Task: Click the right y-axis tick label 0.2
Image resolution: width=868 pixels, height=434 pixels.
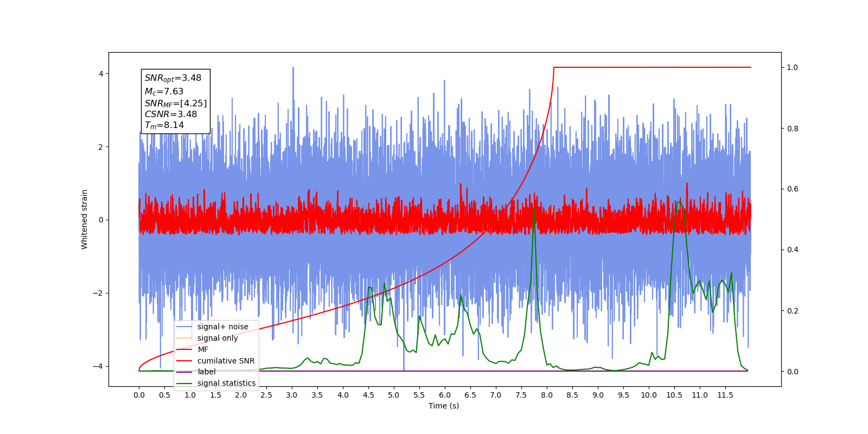Action: (792, 311)
